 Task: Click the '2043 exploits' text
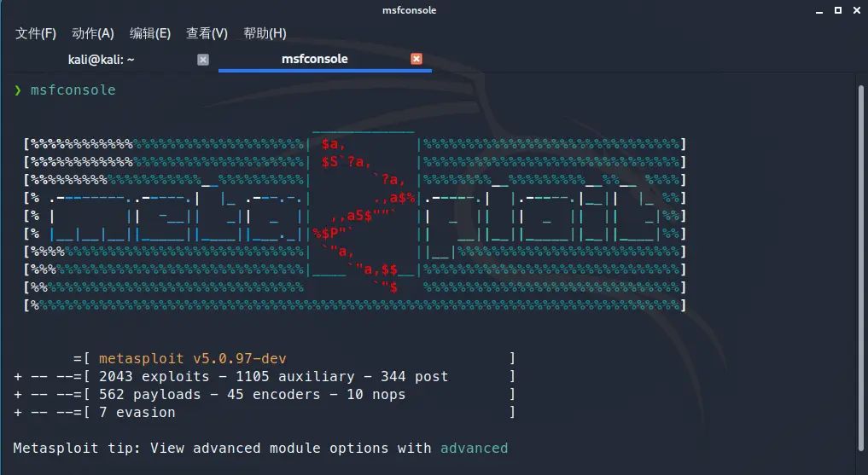tap(154, 377)
